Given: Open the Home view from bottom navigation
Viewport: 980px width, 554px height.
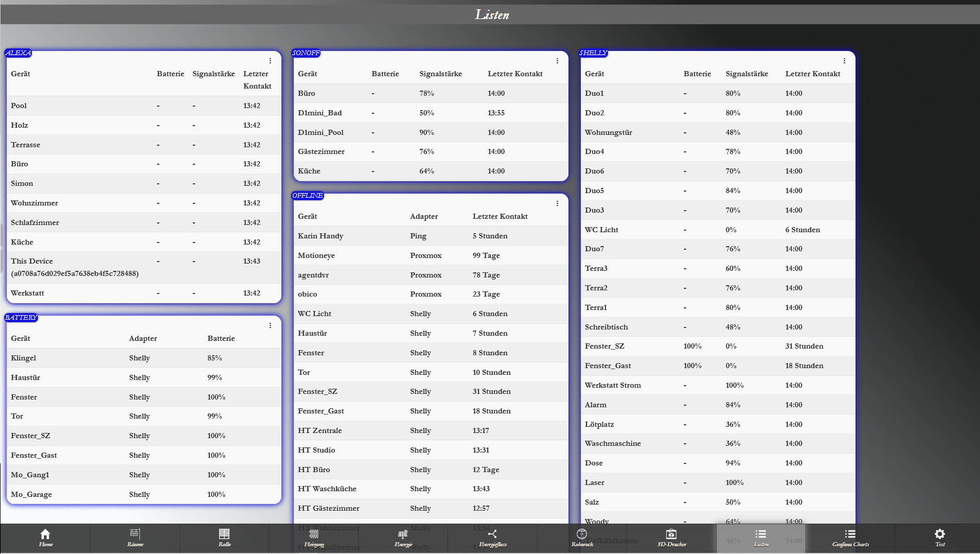Looking at the screenshot, I should coord(45,538).
